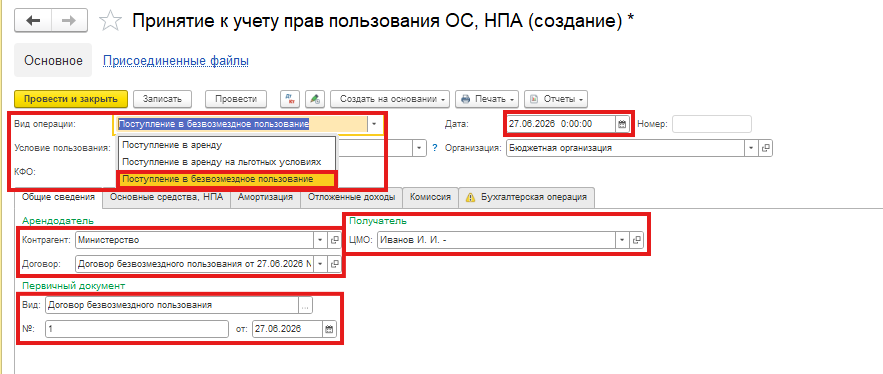
Task: Click the primary document № input field
Action: 137,329
